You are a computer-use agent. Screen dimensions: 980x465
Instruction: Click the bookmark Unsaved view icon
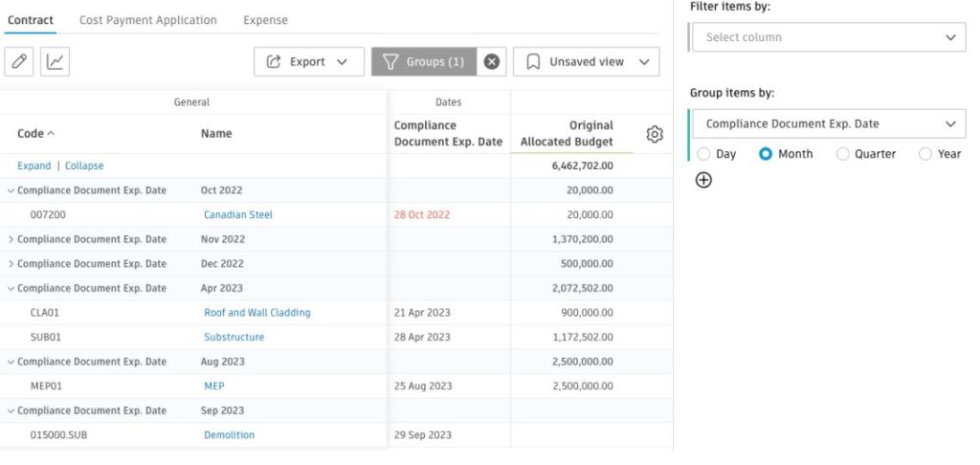point(533,62)
